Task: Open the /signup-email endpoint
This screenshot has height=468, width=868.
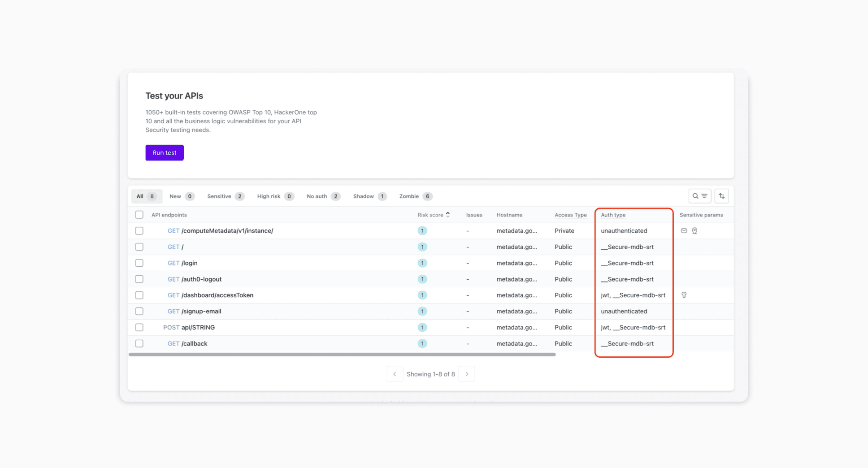Action: pyautogui.click(x=201, y=312)
